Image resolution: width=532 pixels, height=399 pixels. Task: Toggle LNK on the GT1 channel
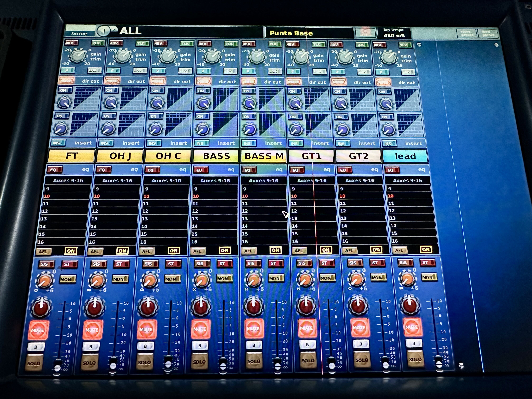click(319, 71)
